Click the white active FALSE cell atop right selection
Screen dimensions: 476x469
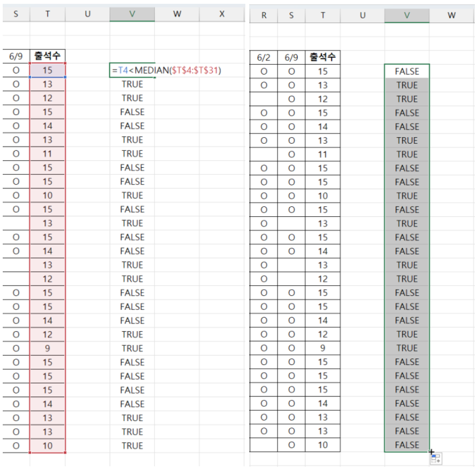point(407,71)
